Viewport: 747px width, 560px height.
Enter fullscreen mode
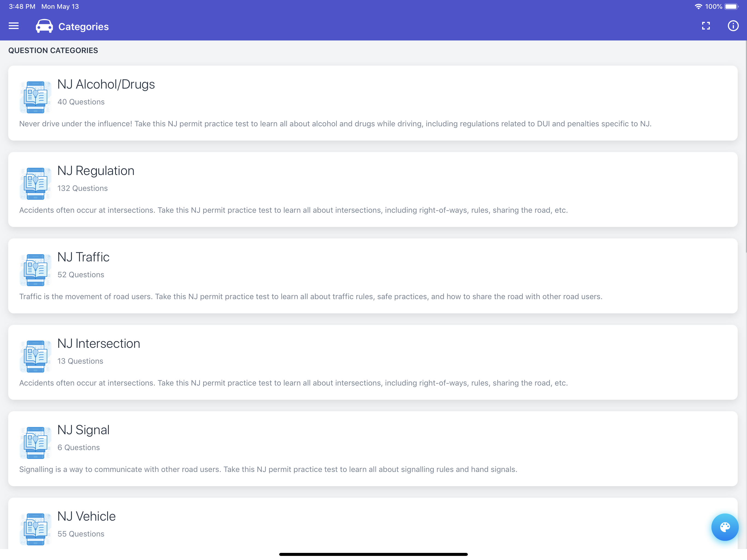[x=706, y=26]
